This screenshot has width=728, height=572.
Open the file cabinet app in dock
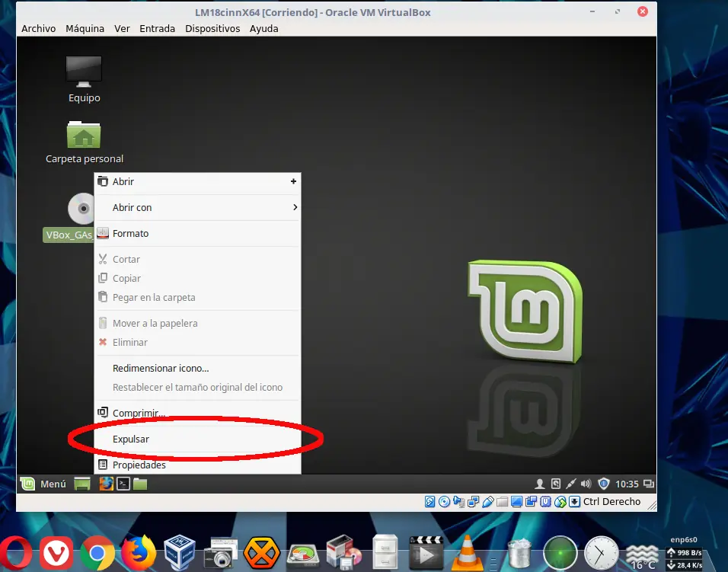[x=385, y=552]
